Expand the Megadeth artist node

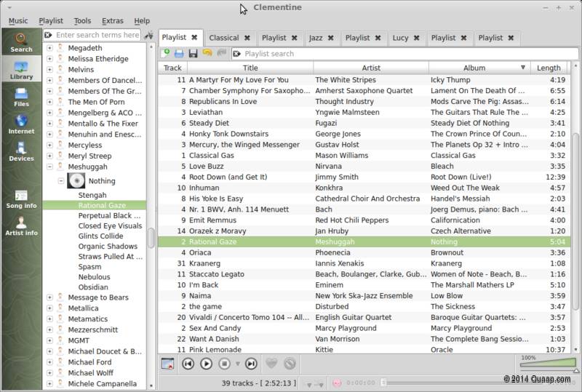coord(49,48)
